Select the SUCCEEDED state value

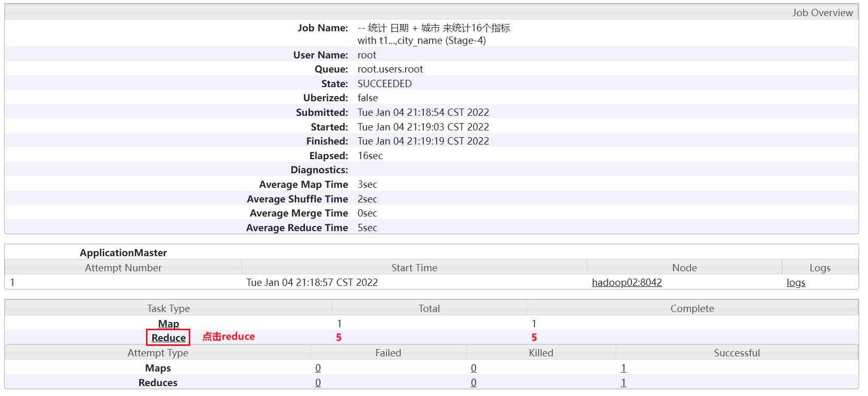[x=385, y=83]
